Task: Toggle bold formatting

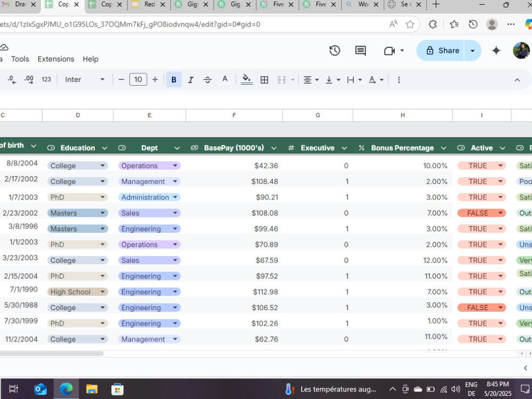Action: 174,79
